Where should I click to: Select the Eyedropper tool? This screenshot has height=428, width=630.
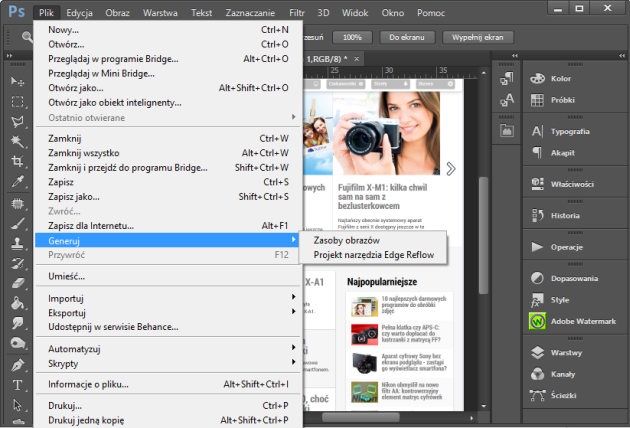(17, 182)
